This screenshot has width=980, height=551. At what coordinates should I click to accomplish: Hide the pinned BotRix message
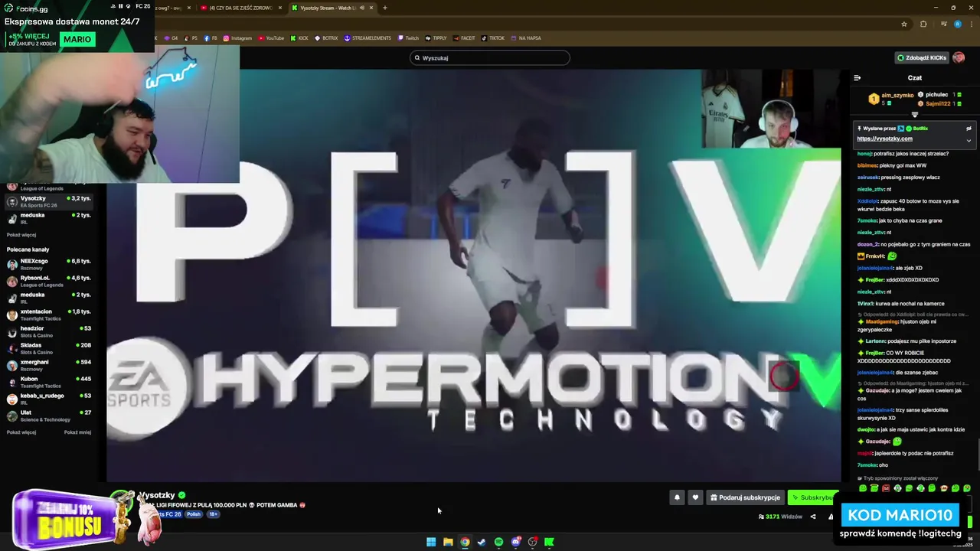point(969,129)
